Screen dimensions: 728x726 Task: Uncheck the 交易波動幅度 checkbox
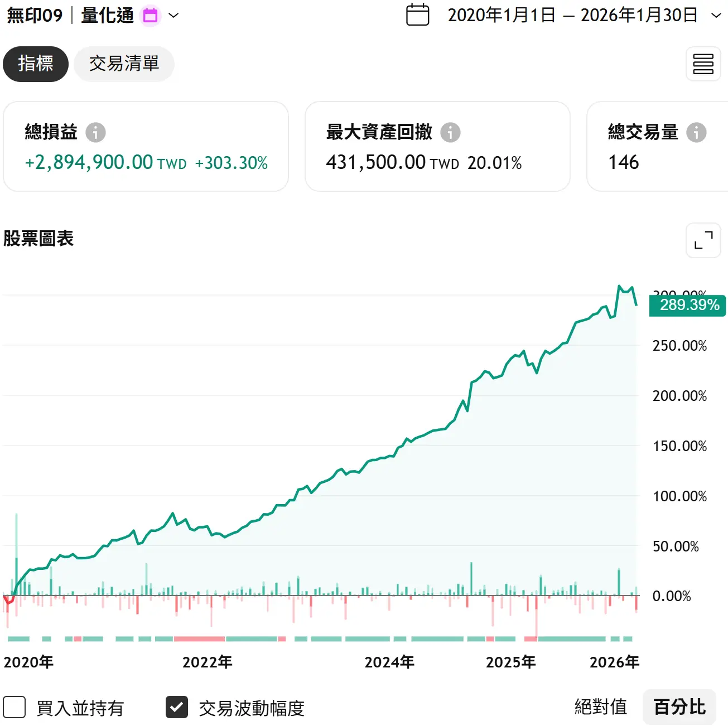(177, 707)
